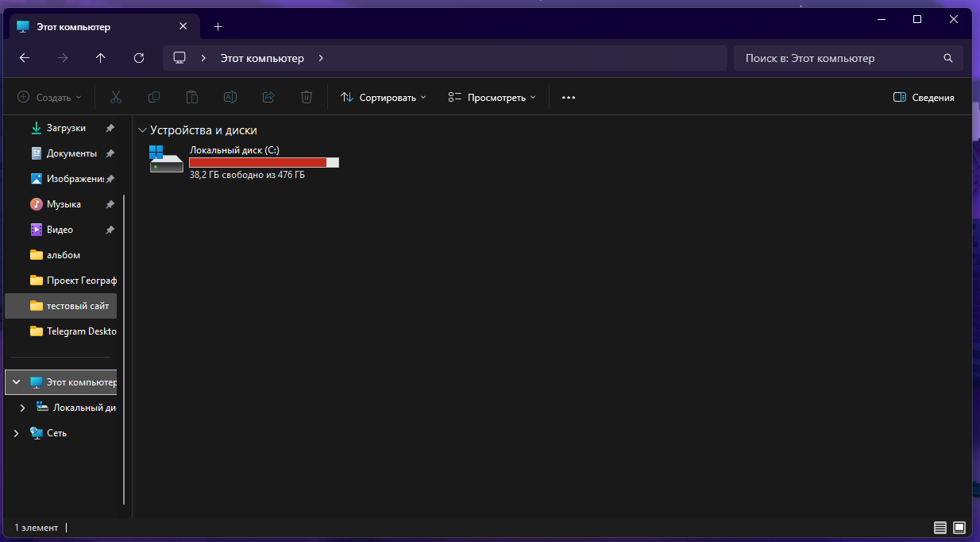This screenshot has width=980, height=542.
Task: Open Local Disk (C:) drive icon
Action: coord(166,159)
